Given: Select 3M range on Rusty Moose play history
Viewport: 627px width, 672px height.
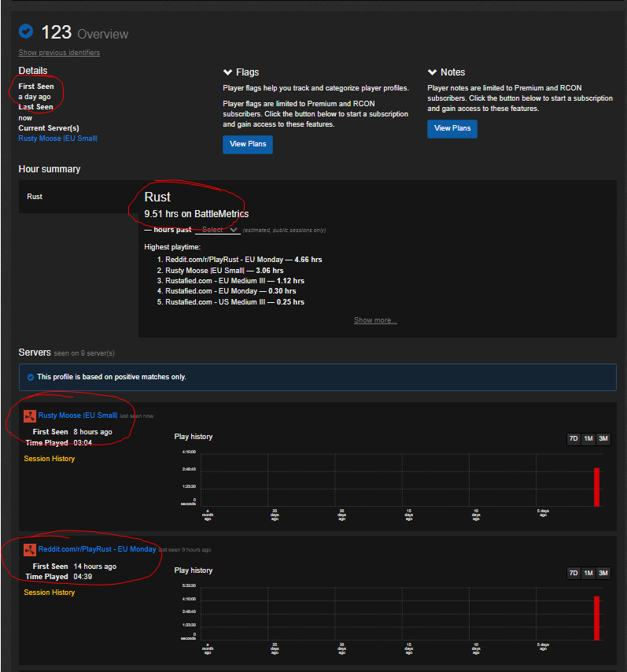Looking at the screenshot, I should tap(603, 439).
